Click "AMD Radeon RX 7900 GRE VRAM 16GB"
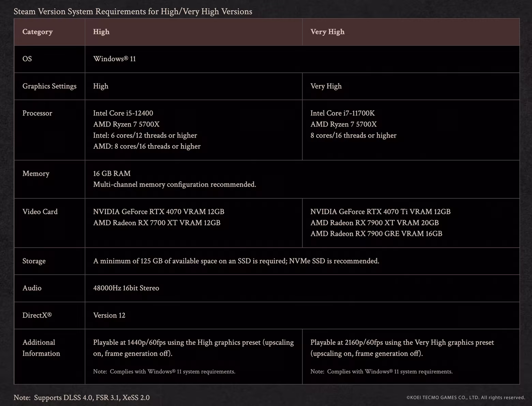This screenshot has width=532, height=406. pyautogui.click(x=376, y=234)
